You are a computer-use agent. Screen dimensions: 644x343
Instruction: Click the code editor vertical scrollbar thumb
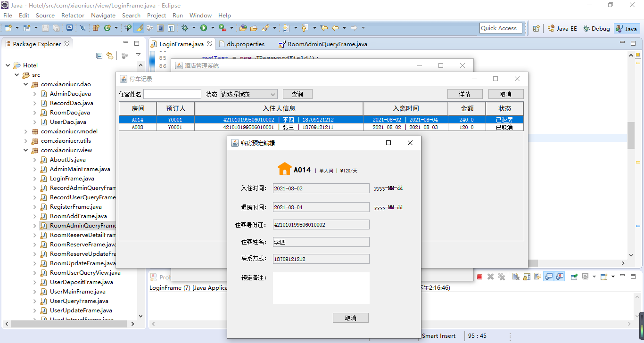coord(630,135)
